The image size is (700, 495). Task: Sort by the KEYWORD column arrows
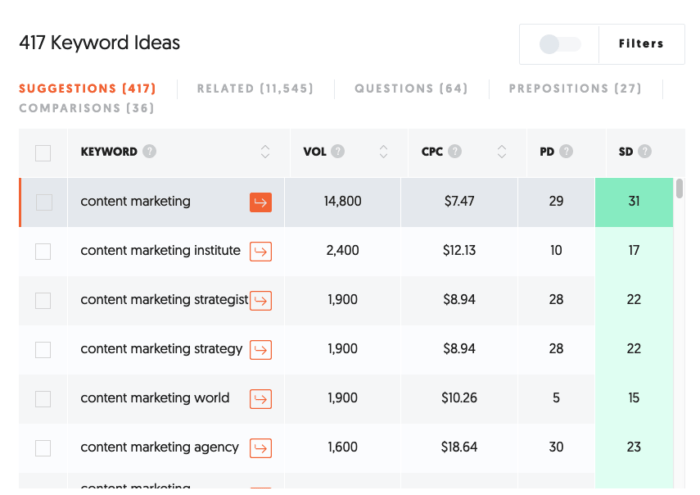(265, 151)
